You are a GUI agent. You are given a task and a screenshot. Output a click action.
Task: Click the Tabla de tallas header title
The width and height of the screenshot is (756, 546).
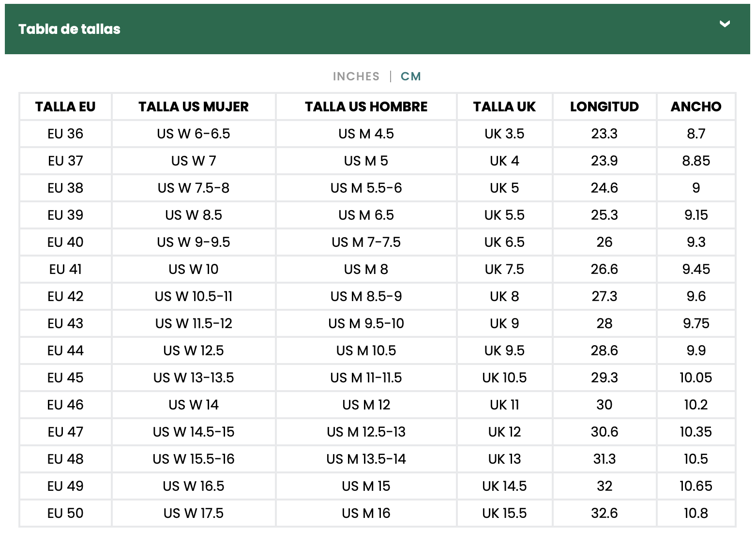coord(69,29)
